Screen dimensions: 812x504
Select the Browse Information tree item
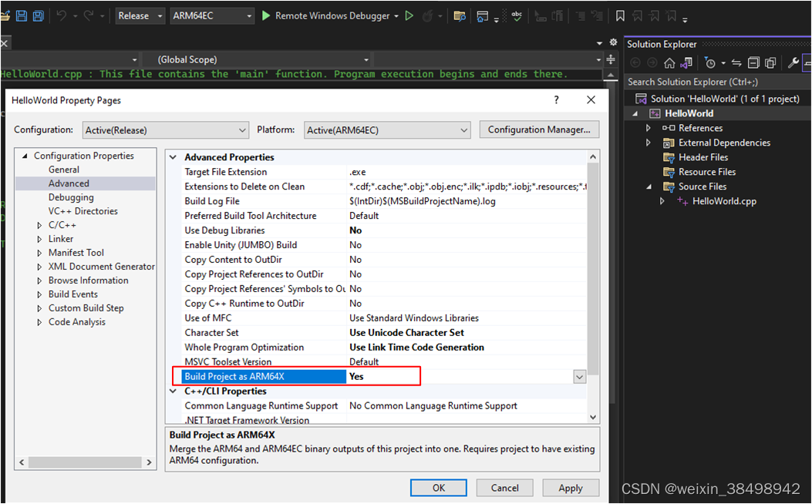(88, 281)
